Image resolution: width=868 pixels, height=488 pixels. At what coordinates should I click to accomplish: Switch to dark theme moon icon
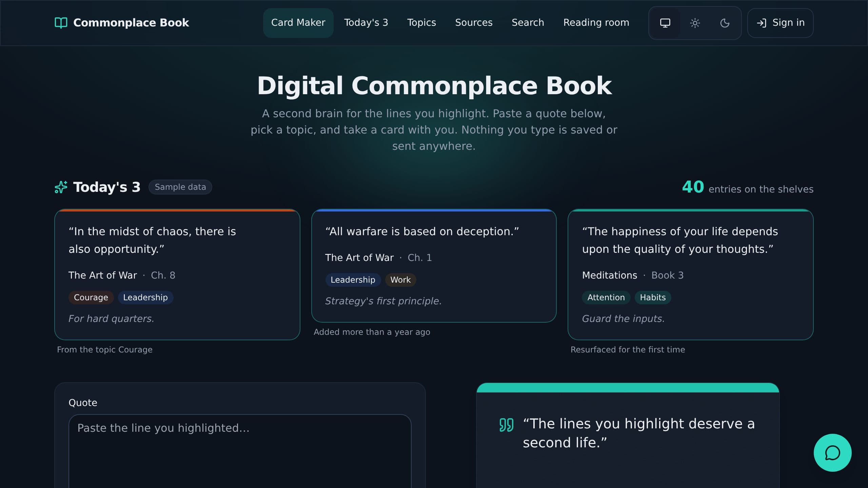[725, 23]
